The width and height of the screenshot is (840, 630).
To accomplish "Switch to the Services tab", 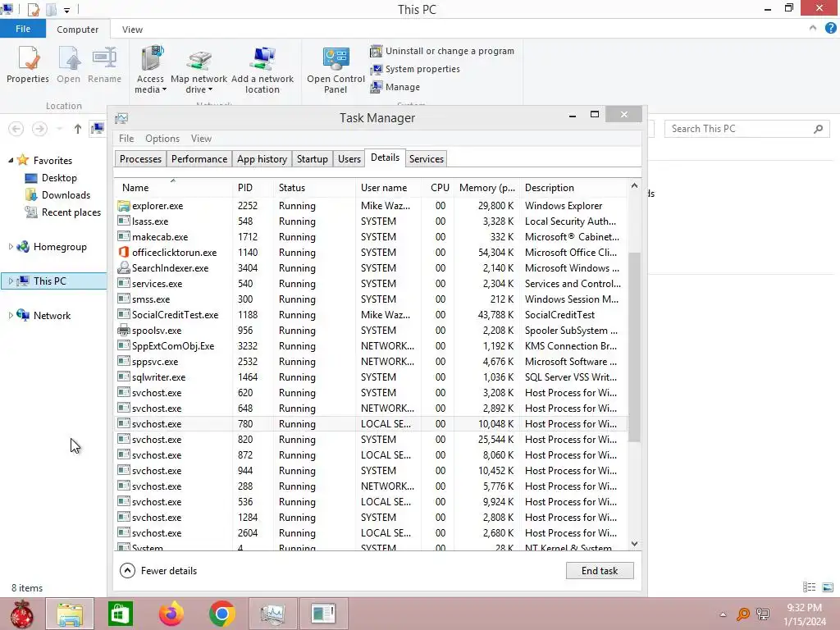I will [427, 159].
